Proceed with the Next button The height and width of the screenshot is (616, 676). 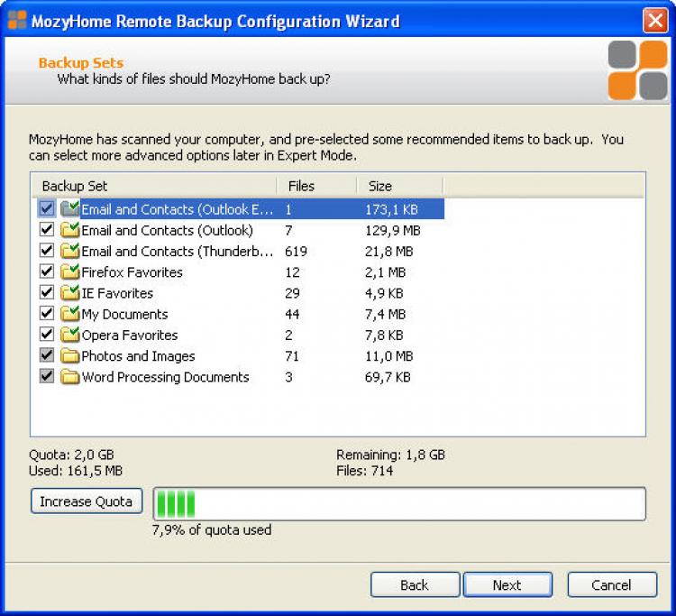tap(507, 584)
